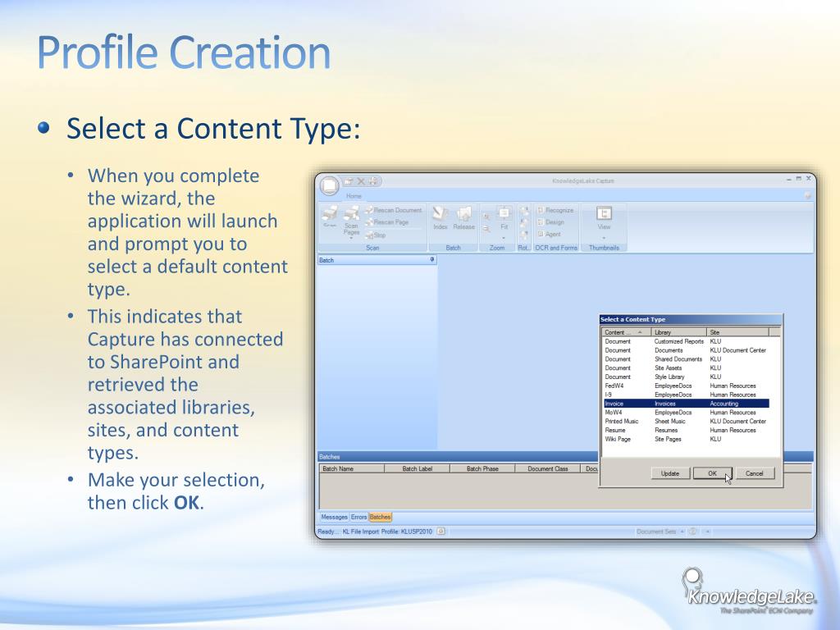Click the first rotate icon in Rot. group
Screen dimensions: 840x630
(x=523, y=211)
